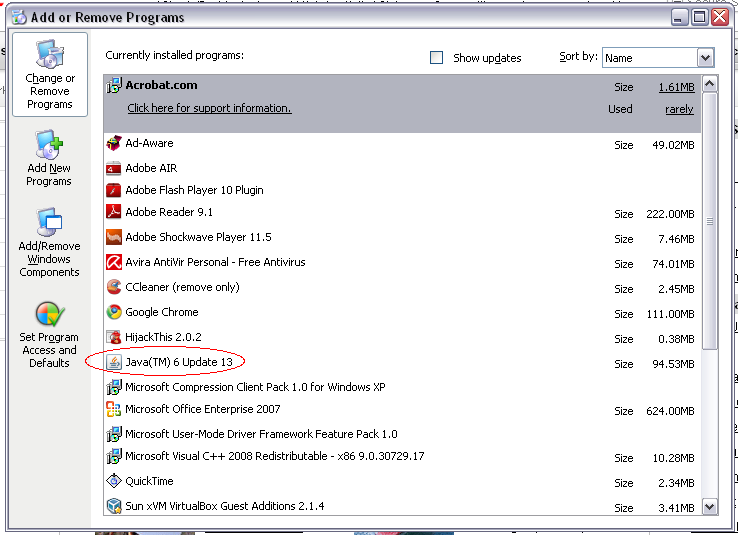738x535 pixels.
Task: Click the Ad-Aware program icon
Action: 114,144
